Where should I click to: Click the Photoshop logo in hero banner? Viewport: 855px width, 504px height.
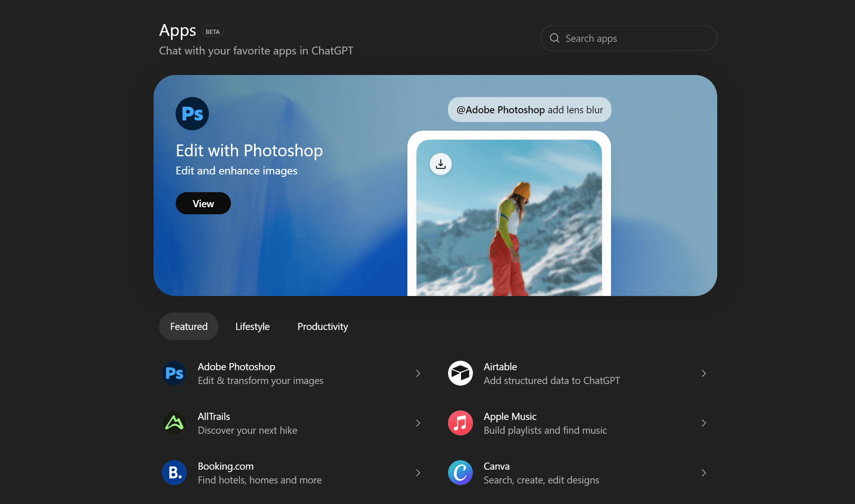click(x=192, y=114)
